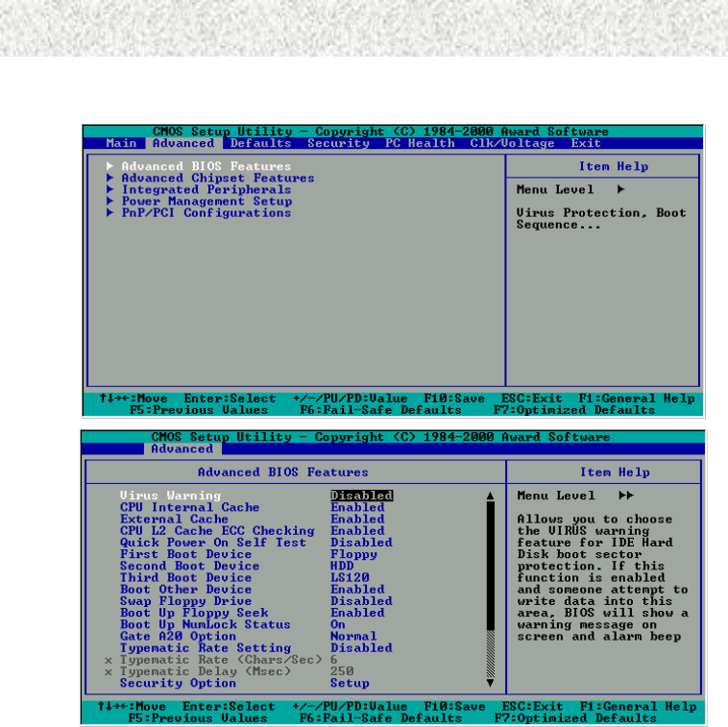The height and width of the screenshot is (727, 728).
Task: Open Integrated Peripherals submenu
Action: [206, 189]
